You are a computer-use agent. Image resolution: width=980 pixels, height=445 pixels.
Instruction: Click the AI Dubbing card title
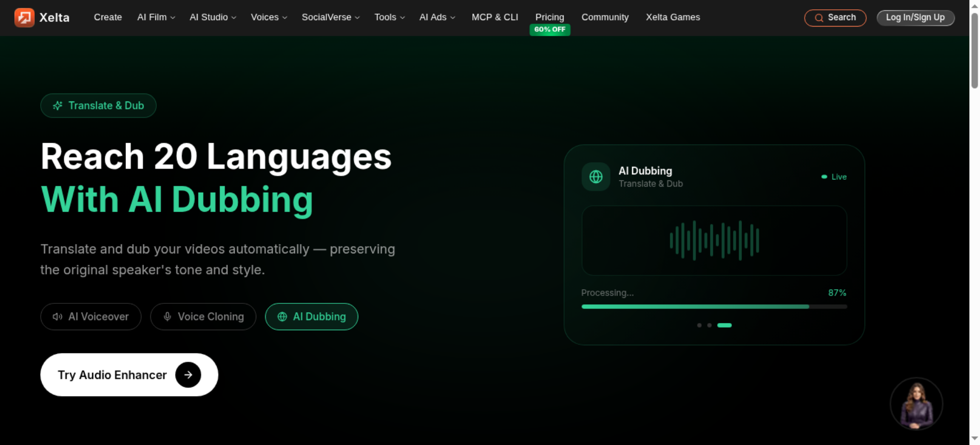645,171
